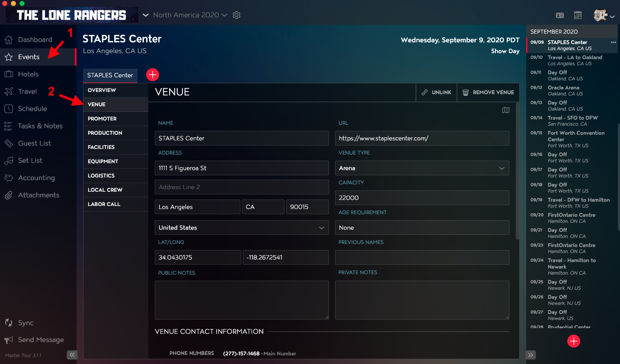Screen dimensions: 620x364
Task: Open the EQUIPMENT section
Action: pos(115,161)
